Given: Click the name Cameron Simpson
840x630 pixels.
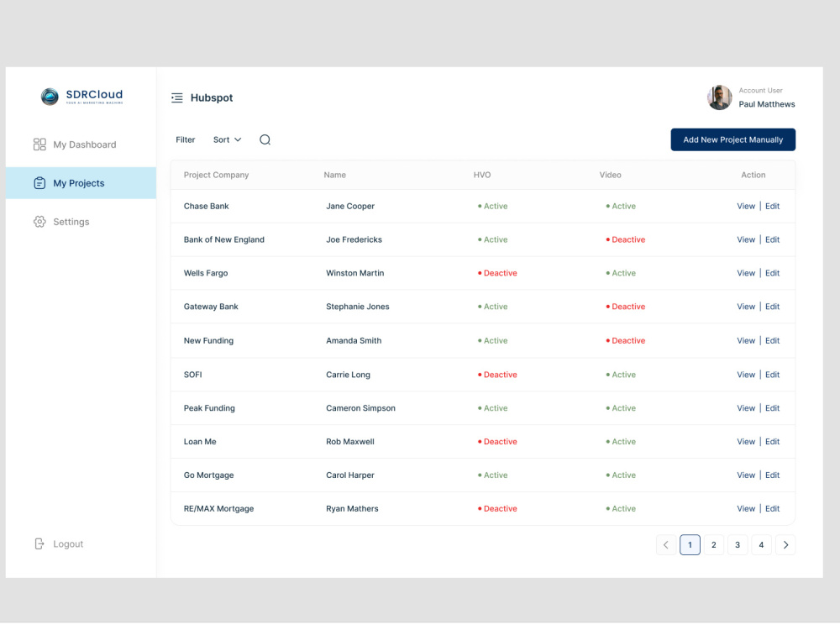Looking at the screenshot, I should coord(360,408).
